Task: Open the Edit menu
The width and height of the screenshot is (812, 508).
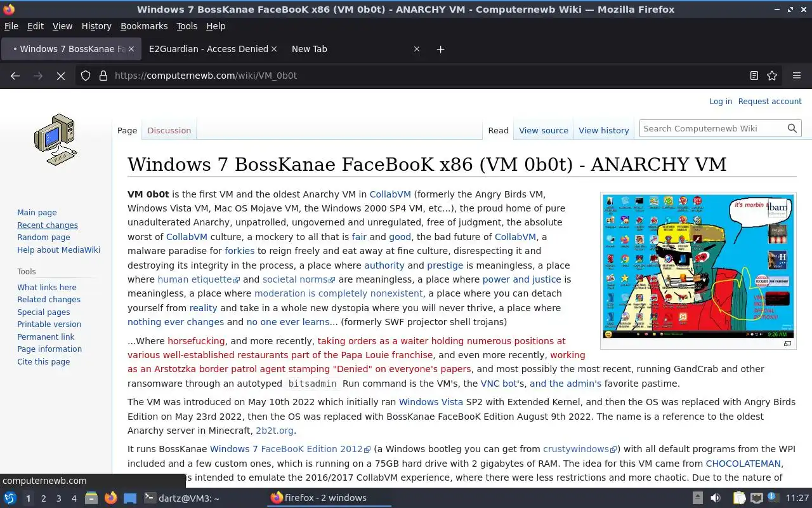Action: click(x=36, y=26)
